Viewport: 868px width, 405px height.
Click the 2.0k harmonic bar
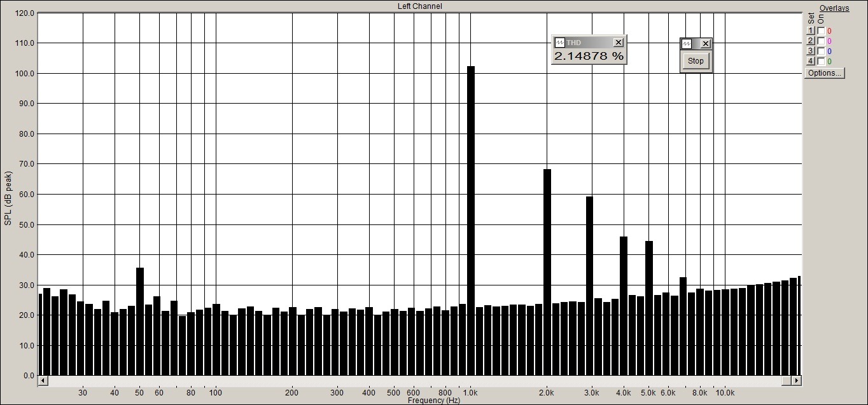coord(547,272)
